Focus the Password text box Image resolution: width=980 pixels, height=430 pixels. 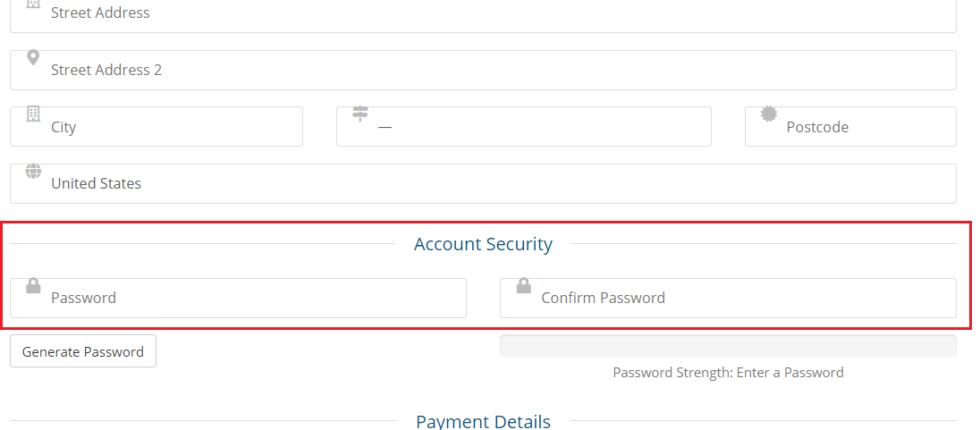238,298
